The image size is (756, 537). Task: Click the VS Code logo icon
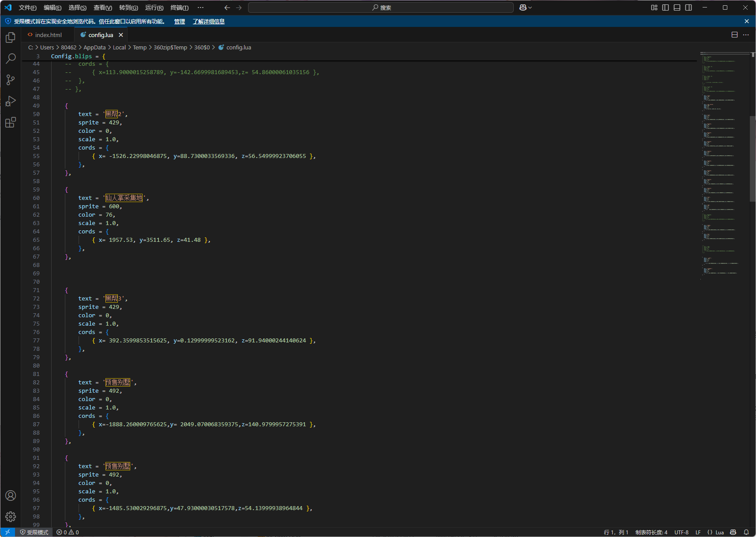click(x=8, y=8)
